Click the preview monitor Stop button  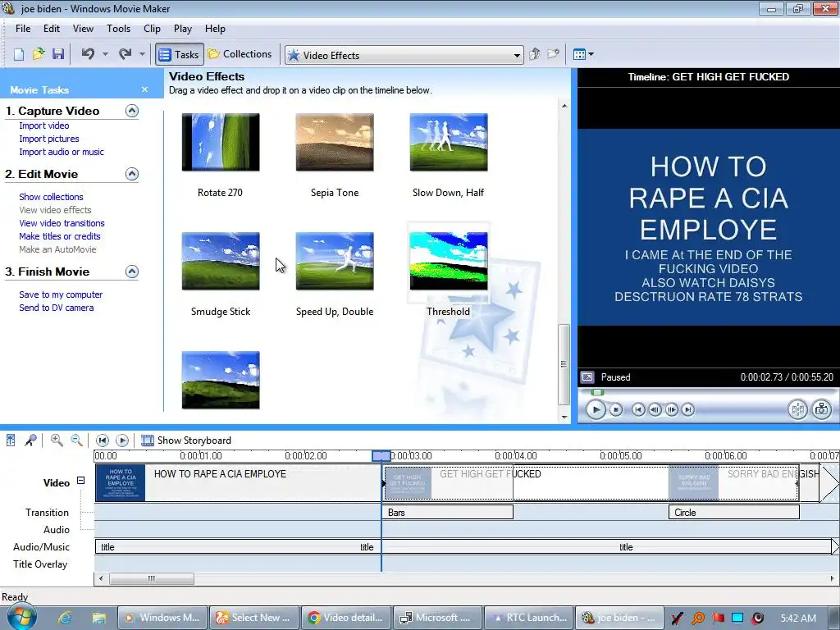click(616, 410)
